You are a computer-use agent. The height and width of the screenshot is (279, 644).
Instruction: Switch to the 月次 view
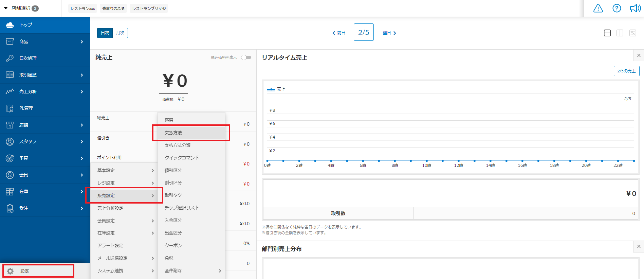click(x=120, y=33)
